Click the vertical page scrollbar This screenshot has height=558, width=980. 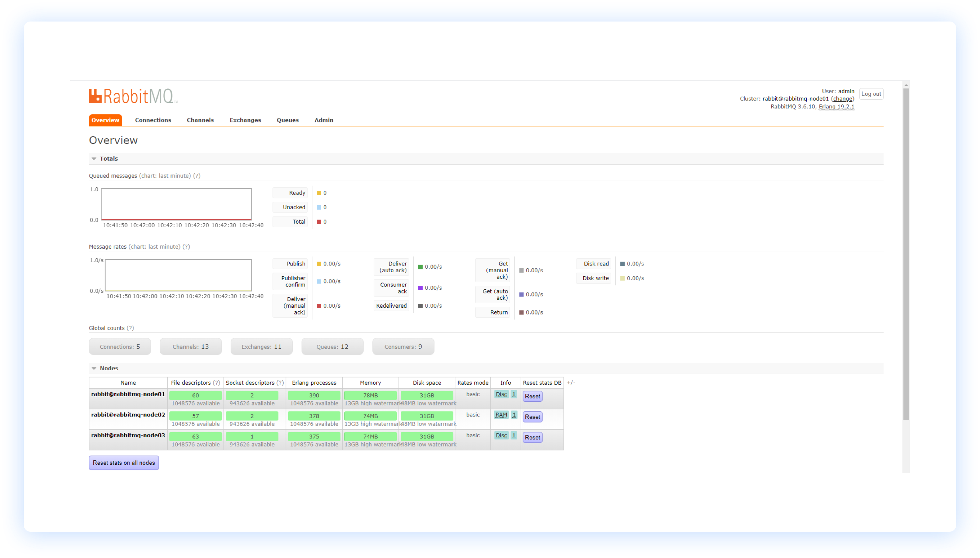pyautogui.click(x=906, y=253)
